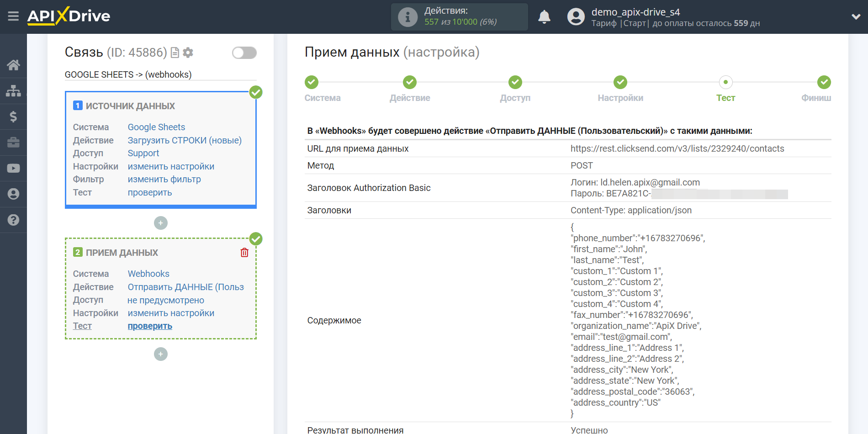Select the Тест step

click(x=725, y=82)
